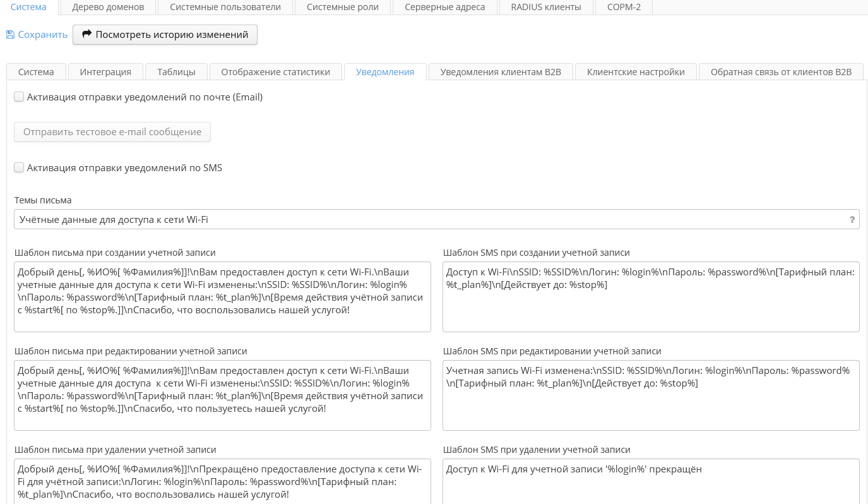868x504 pixels.
Task: Click the Сохранить link
Action: [42, 35]
